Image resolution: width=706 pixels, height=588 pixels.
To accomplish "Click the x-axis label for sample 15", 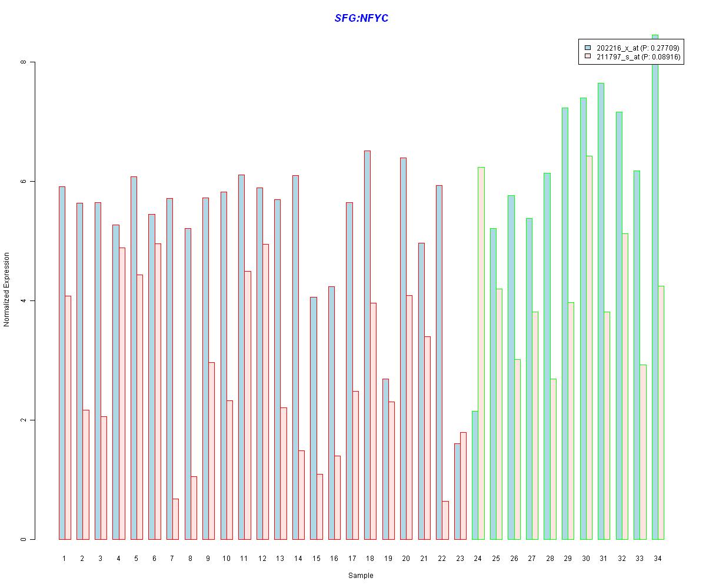I will coord(317,559).
